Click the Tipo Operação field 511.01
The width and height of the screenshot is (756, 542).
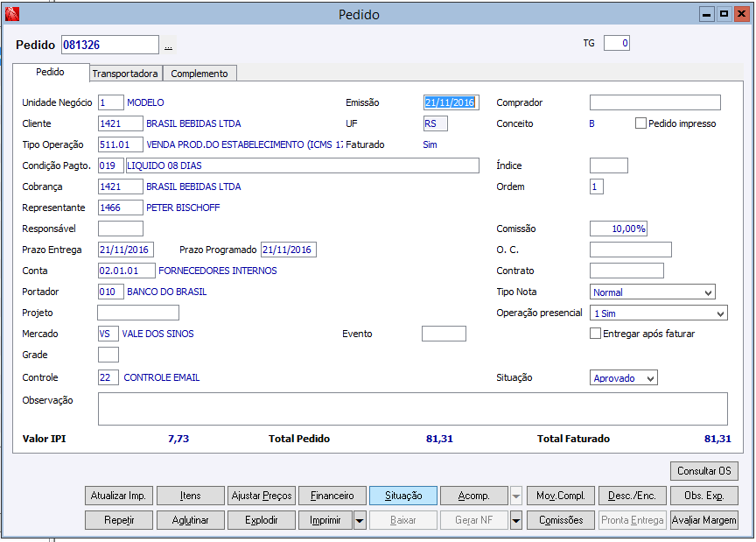[x=121, y=144]
